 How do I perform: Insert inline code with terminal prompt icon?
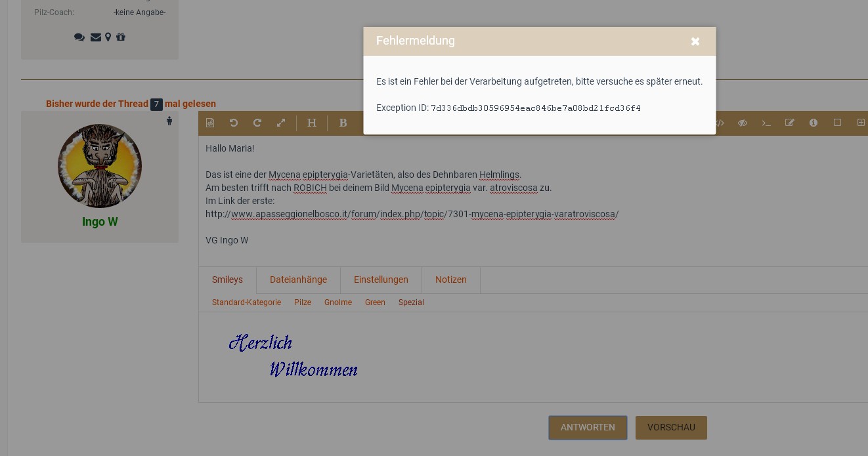[766, 123]
